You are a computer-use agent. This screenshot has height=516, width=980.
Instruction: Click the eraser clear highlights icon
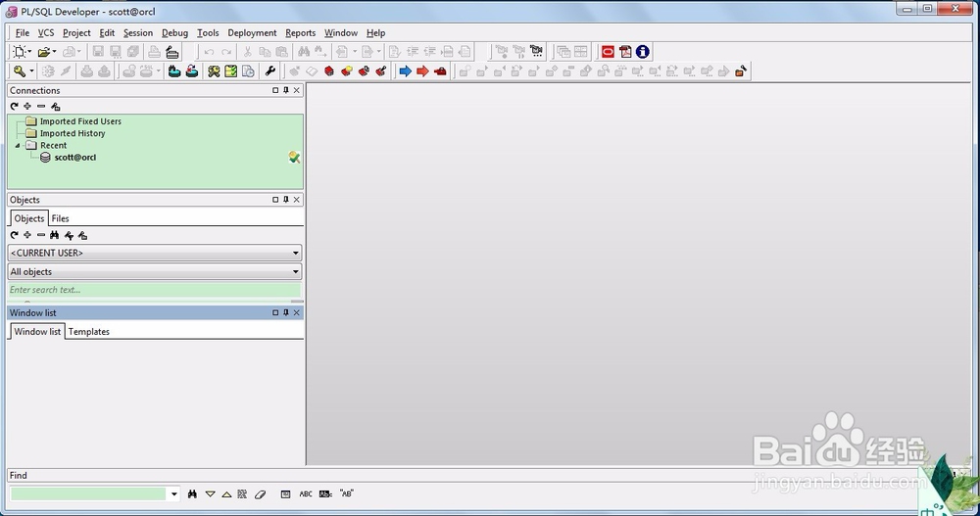[260, 494]
